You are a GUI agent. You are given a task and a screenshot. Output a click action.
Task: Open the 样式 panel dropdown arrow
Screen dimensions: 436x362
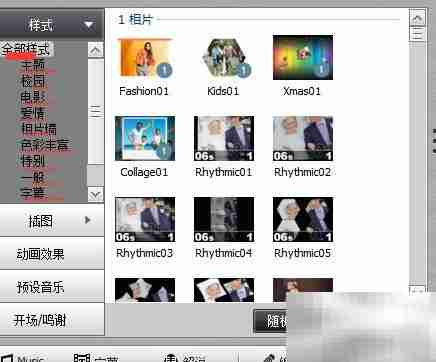88,24
